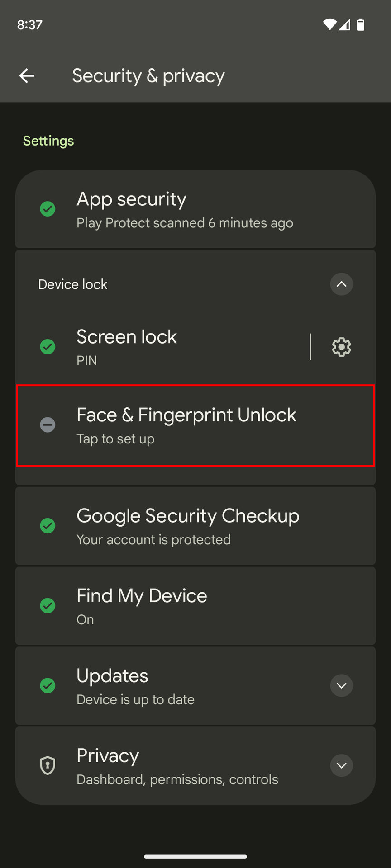Expand the Privacy section chevron
This screenshot has width=391, height=868.
[x=341, y=765]
